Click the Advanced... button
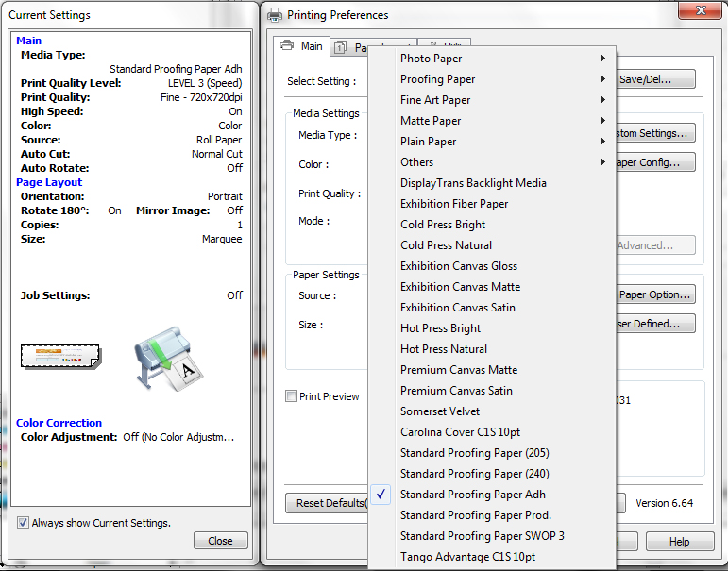728x571 pixels. [655, 245]
